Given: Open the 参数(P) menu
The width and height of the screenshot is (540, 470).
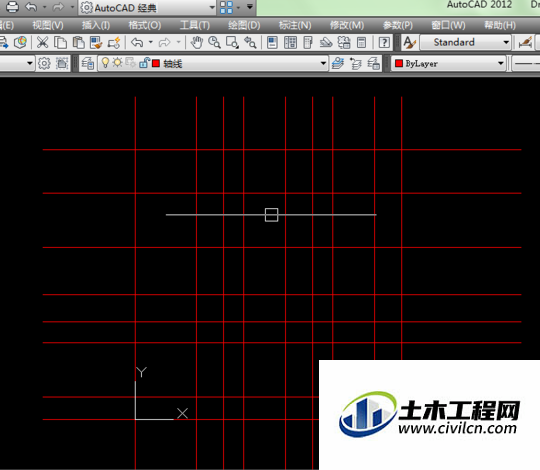Looking at the screenshot, I should [398, 25].
